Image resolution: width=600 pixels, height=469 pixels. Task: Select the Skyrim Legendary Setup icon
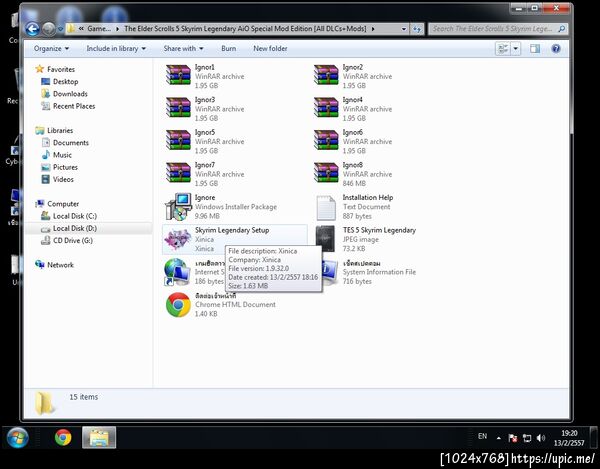(178, 239)
